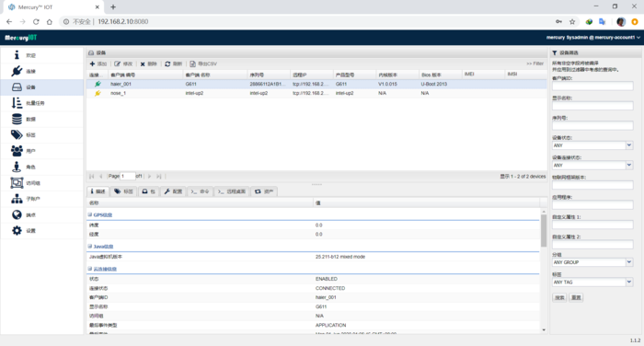Open the Connections section plug icon
644x346 pixels.
(17, 71)
